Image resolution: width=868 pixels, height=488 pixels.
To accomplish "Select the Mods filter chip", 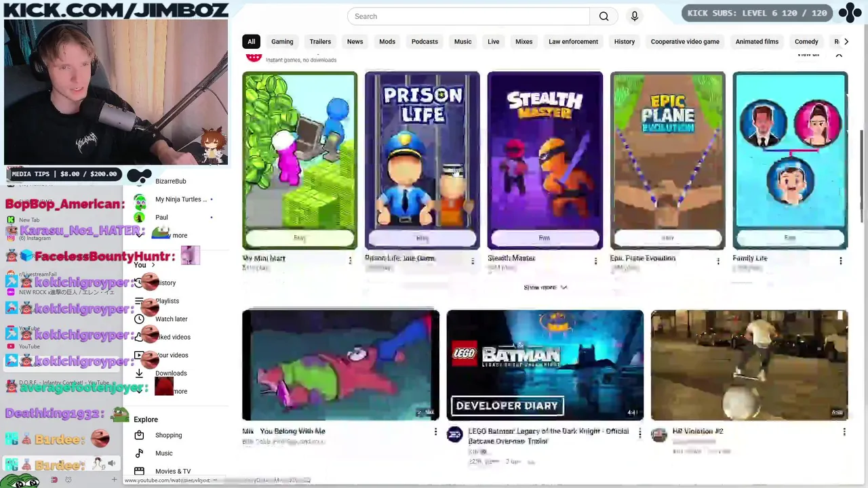I will click(387, 41).
